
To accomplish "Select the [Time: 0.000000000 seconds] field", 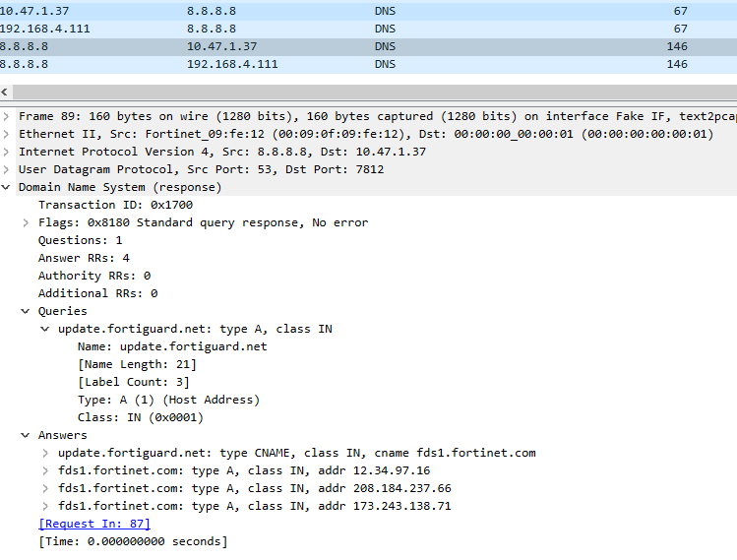I will pos(133,541).
